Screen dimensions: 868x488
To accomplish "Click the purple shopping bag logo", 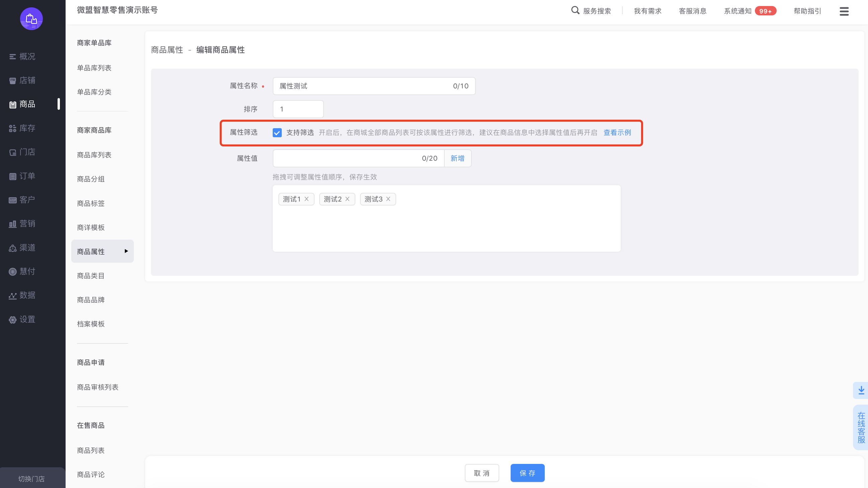I will [x=31, y=19].
